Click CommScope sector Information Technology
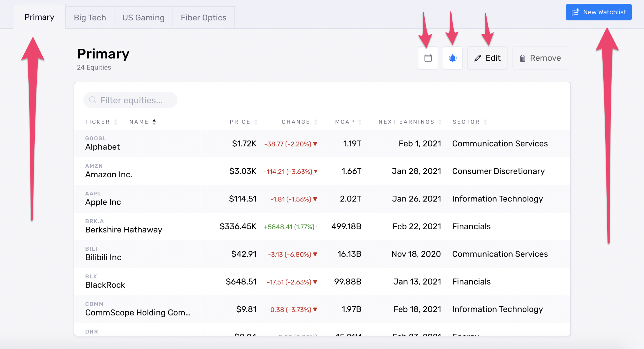 497,309
